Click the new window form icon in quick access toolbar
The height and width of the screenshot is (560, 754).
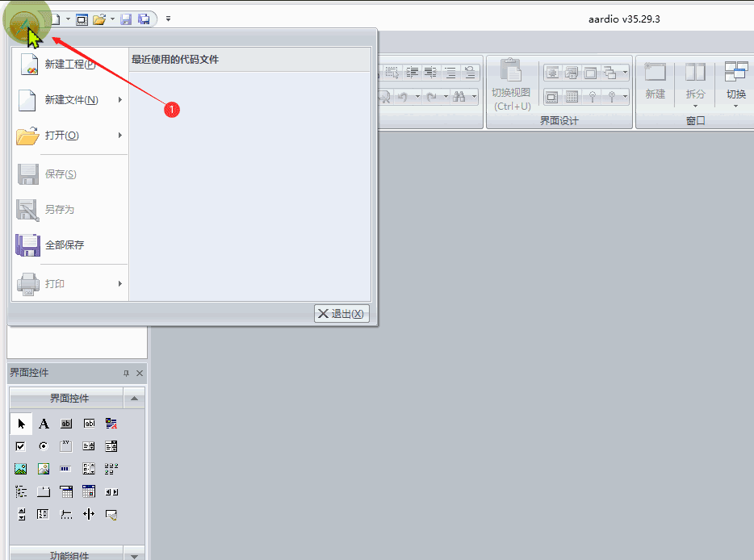click(82, 19)
